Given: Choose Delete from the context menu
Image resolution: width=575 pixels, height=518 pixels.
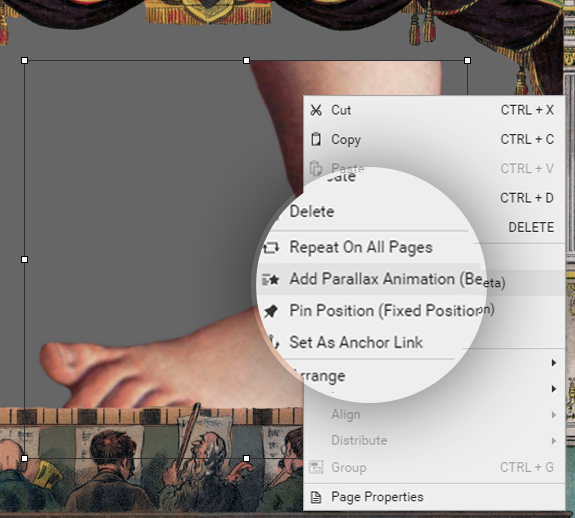Looking at the screenshot, I should pos(312,212).
